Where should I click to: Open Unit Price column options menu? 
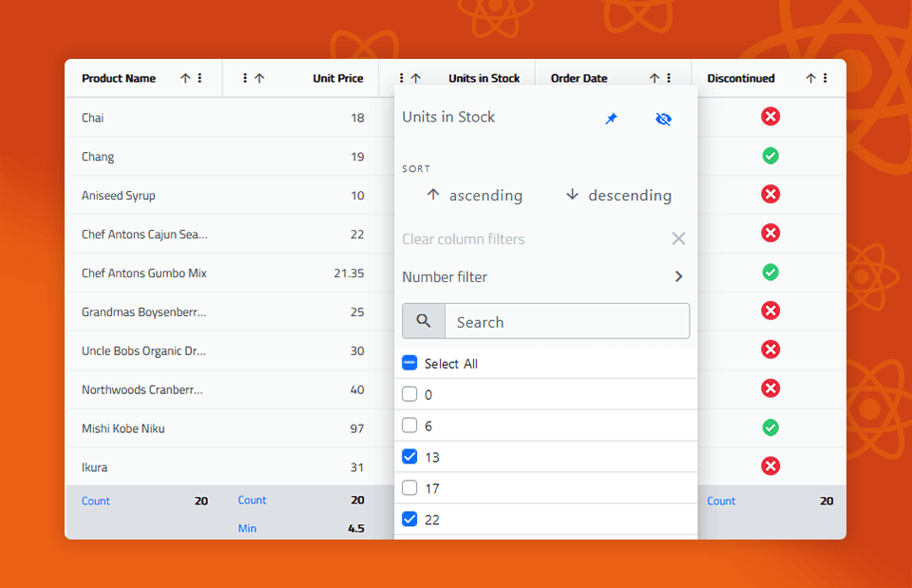tap(245, 79)
